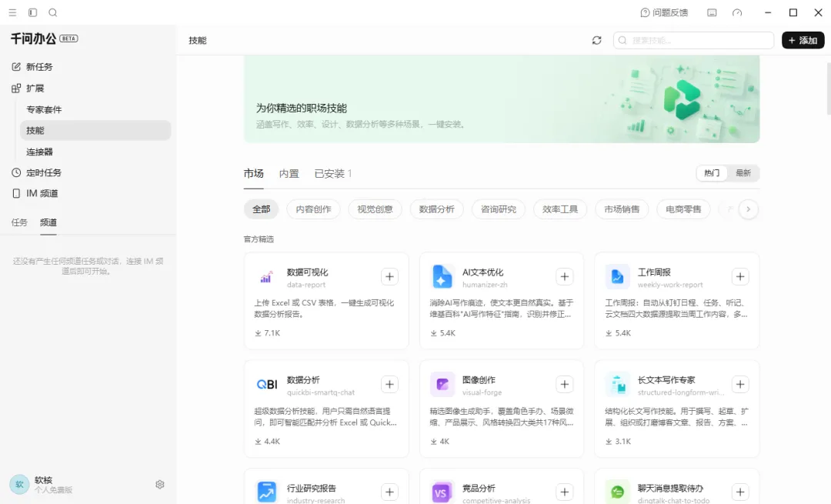Click the vertical scrollbar thumb
This screenshot has width=831, height=504.
(829, 88)
